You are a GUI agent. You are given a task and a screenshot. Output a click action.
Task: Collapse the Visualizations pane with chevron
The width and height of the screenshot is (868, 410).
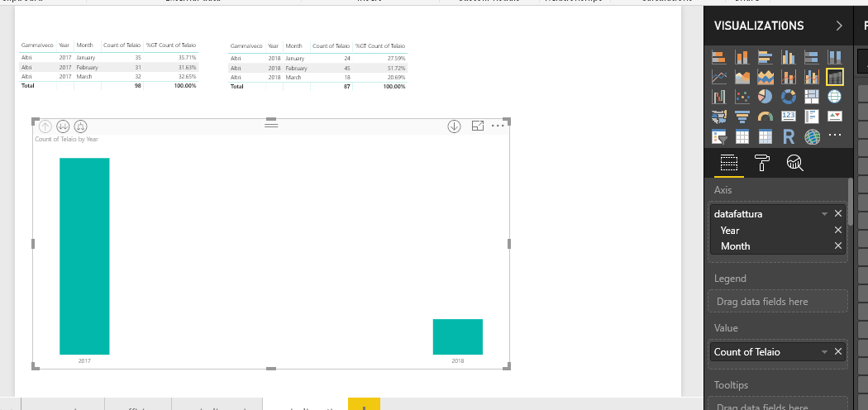839,26
